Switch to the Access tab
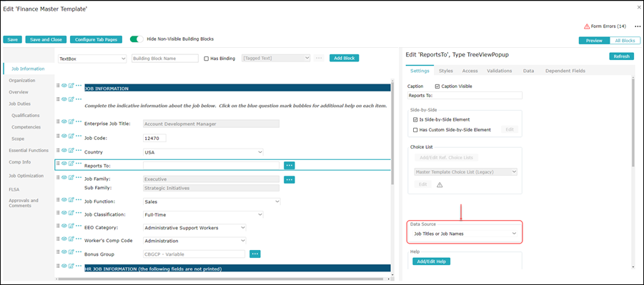Image resolution: width=644 pixels, height=285 pixels. tap(470, 71)
